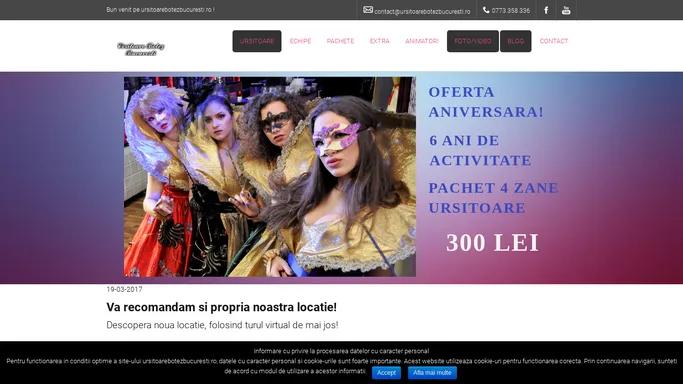Open the Facebook page icon
Viewport: 683px width, 384px height.
point(546,10)
